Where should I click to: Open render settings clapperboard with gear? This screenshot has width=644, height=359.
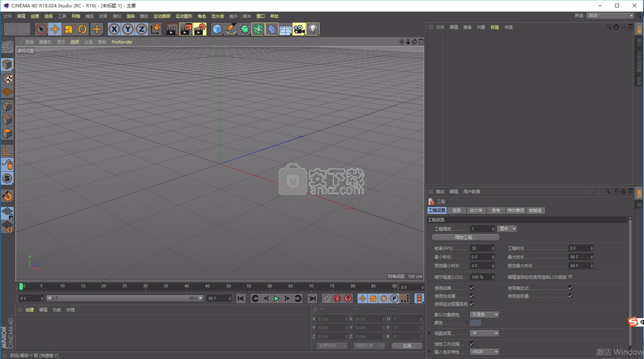tap(200, 29)
